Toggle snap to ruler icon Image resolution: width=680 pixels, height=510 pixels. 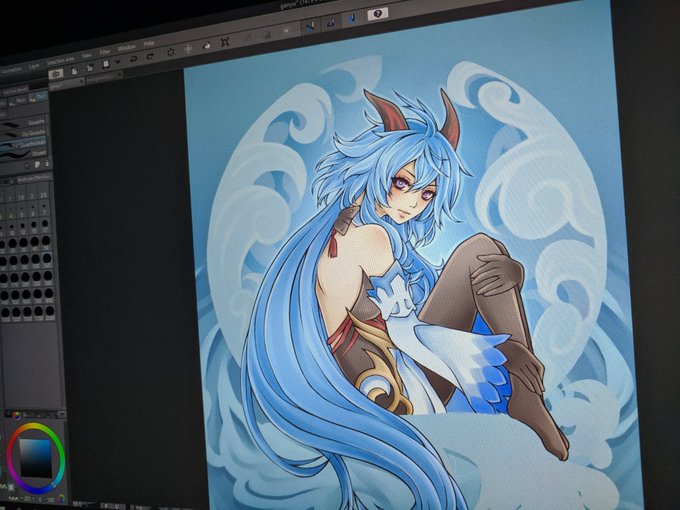[x=311, y=26]
